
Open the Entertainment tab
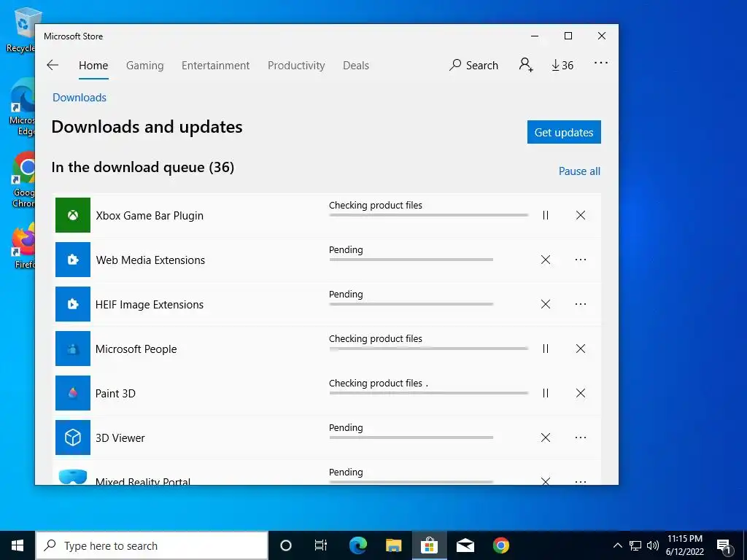pyautogui.click(x=215, y=65)
